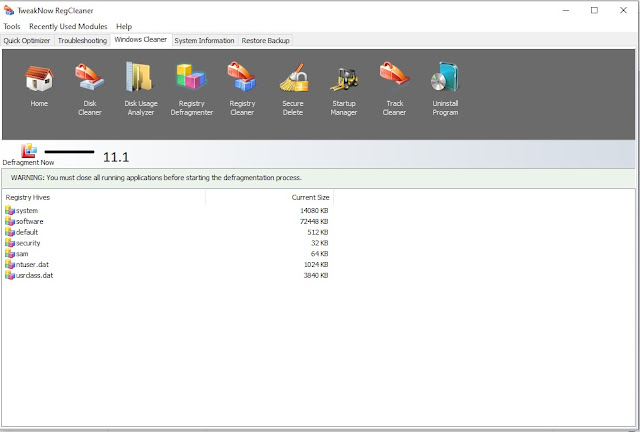Viewport: 640px width, 432px height.
Task: Select the ntuser.dat hive row
Action: [167, 264]
